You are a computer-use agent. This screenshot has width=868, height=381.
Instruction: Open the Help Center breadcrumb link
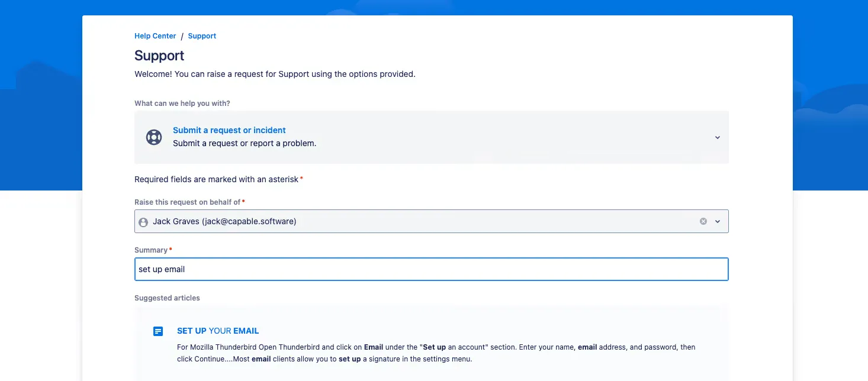point(155,36)
